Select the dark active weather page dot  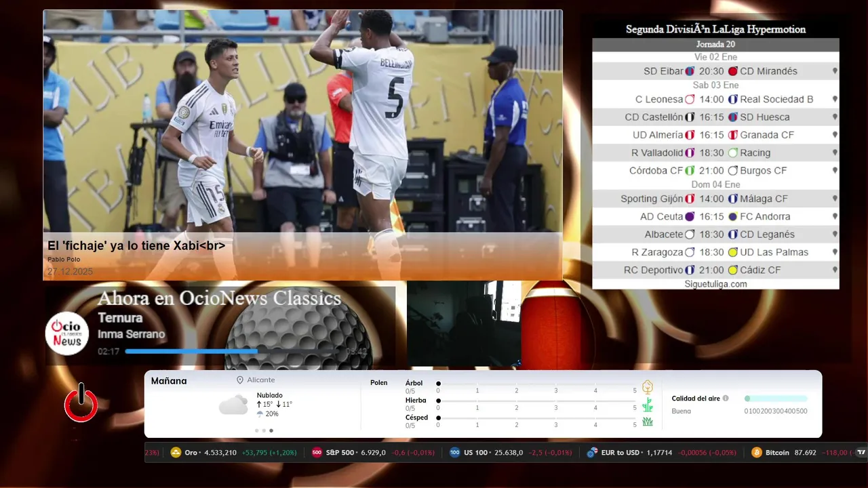point(271,430)
